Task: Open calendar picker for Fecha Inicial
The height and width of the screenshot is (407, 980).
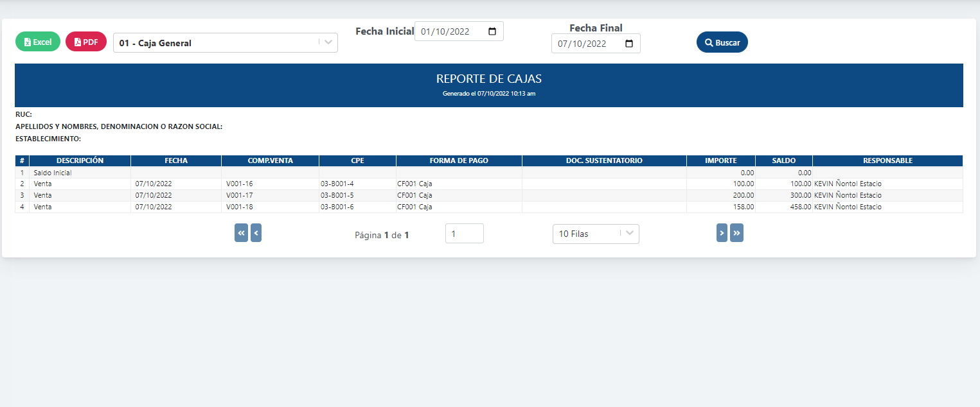Action: coord(492,31)
